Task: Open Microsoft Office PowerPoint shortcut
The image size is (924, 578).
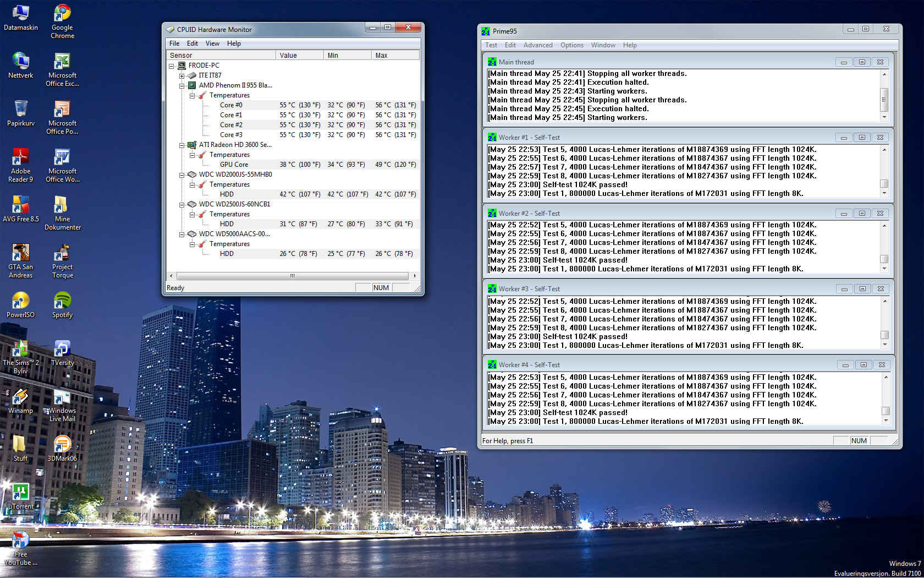Action: [x=62, y=117]
